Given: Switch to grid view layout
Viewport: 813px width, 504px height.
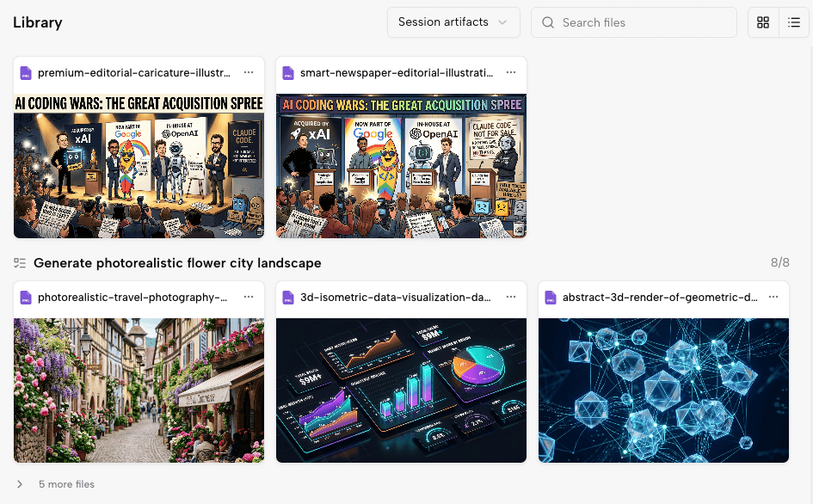Looking at the screenshot, I should pyautogui.click(x=763, y=23).
